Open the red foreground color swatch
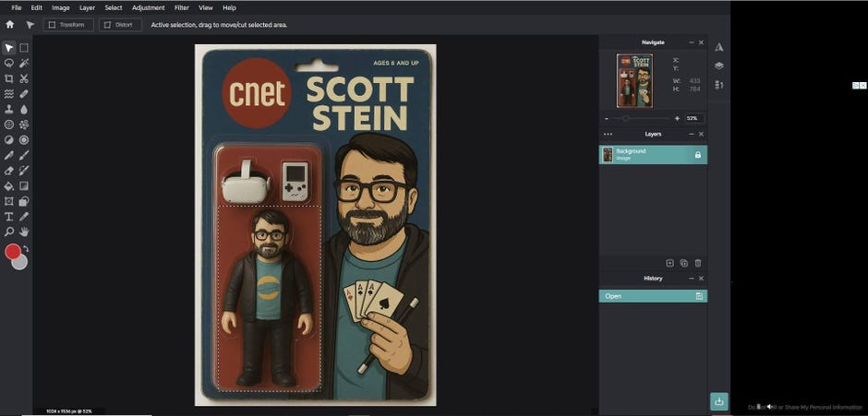868x416 pixels. [12, 252]
